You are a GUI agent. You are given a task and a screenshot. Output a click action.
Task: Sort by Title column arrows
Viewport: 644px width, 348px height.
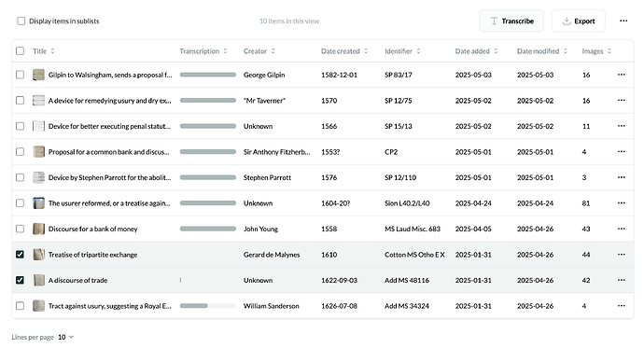(52, 51)
